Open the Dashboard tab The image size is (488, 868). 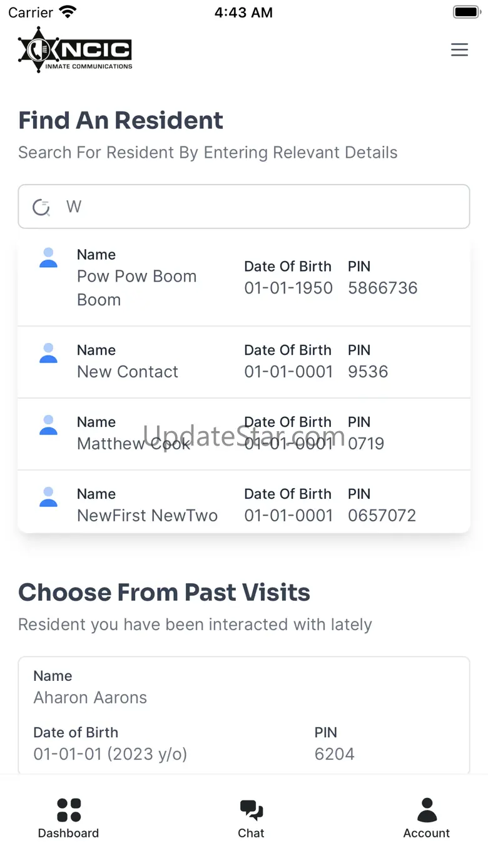(68, 818)
